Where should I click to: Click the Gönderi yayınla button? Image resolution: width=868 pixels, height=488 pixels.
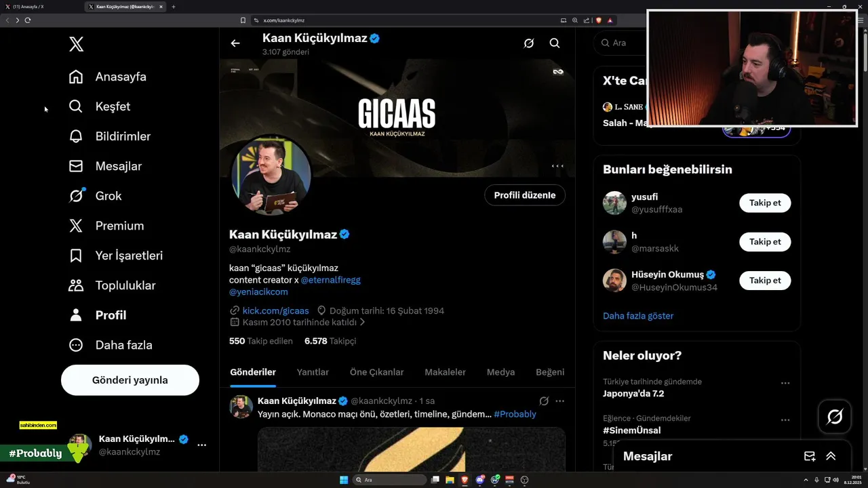(130, 380)
